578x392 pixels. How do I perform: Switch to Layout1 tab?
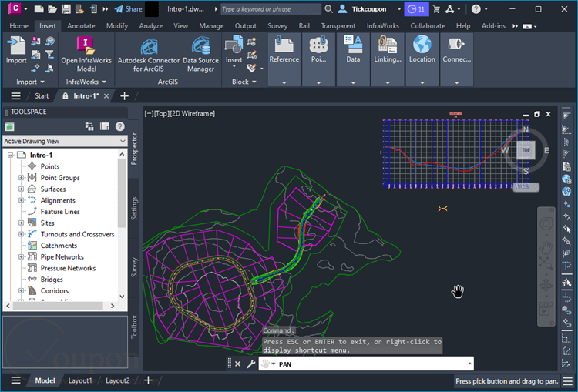(x=80, y=380)
